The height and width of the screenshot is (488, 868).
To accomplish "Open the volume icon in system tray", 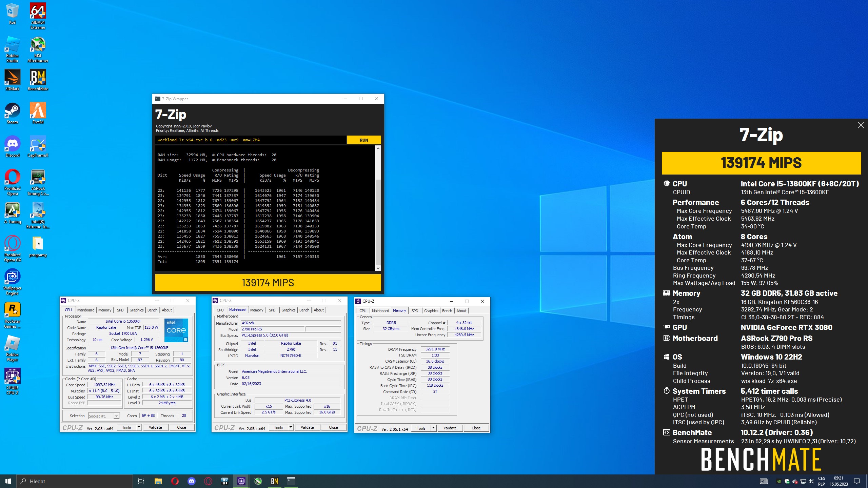I will [x=811, y=481].
